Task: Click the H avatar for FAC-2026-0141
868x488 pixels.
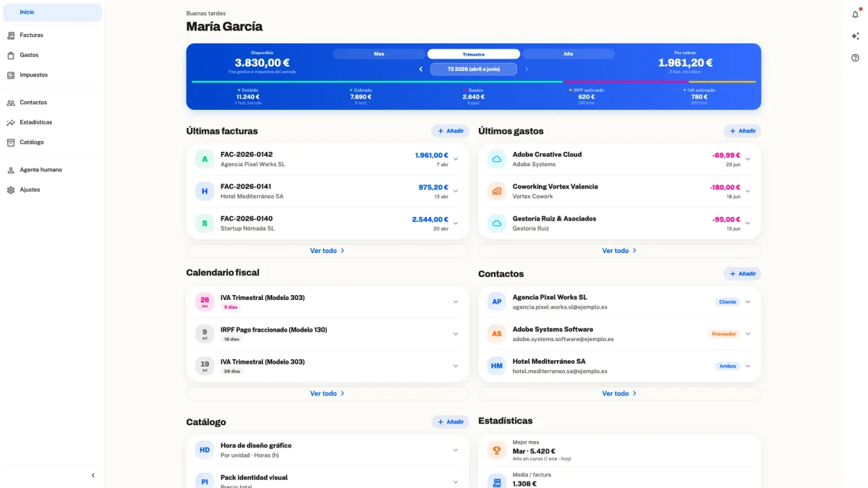Action: (x=205, y=191)
